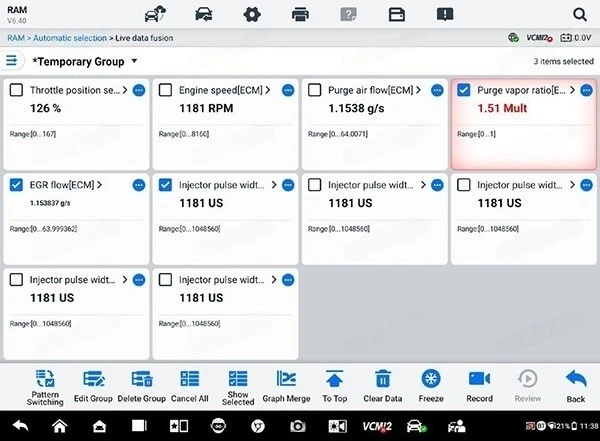Click Show Selected button
This screenshot has width=600, height=441.
(x=238, y=383)
